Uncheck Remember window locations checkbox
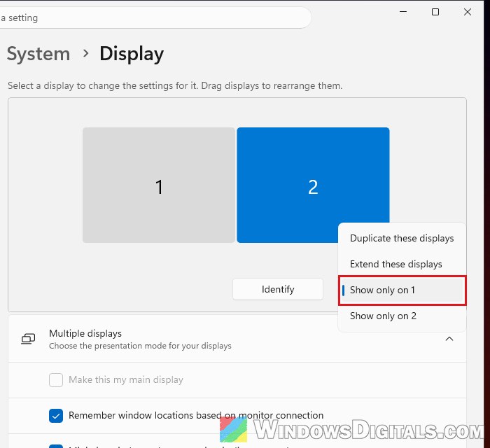490x448 pixels. (56, 416)
